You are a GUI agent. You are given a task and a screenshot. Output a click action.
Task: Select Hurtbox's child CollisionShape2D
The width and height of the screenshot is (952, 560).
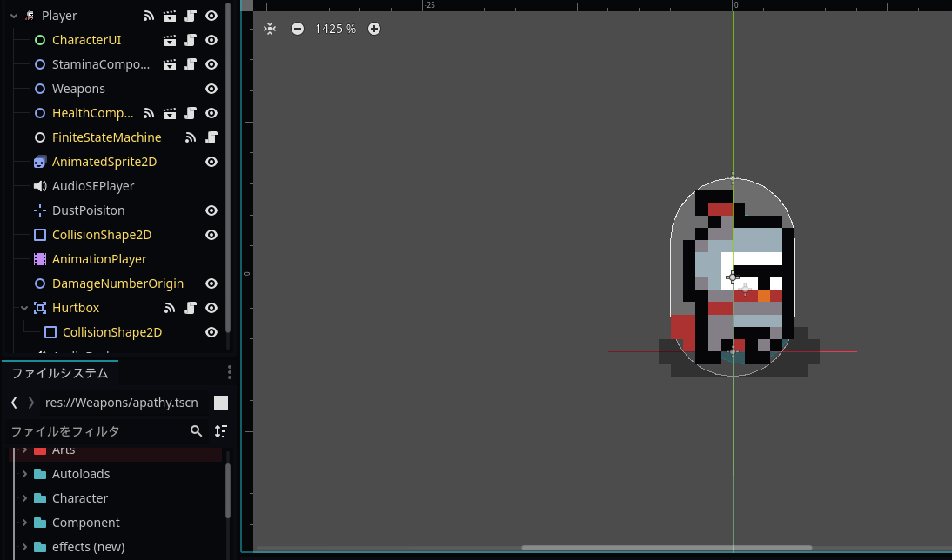(112, 332)
